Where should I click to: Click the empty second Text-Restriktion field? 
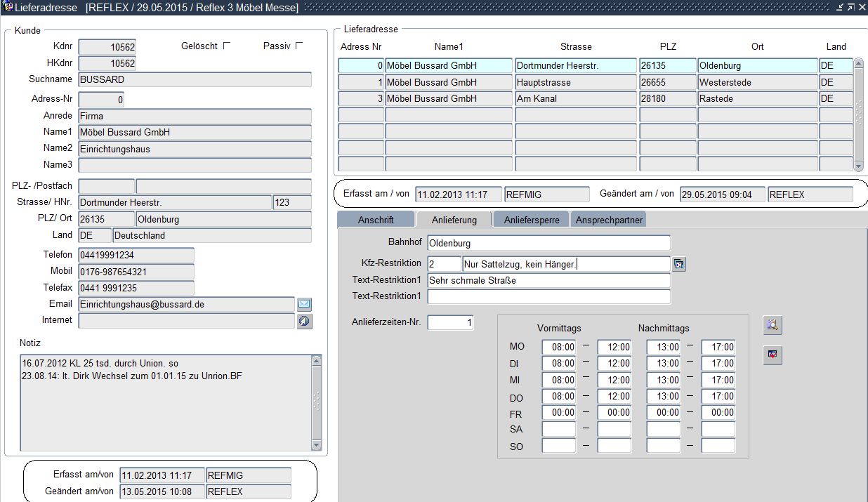click(548, 296)
